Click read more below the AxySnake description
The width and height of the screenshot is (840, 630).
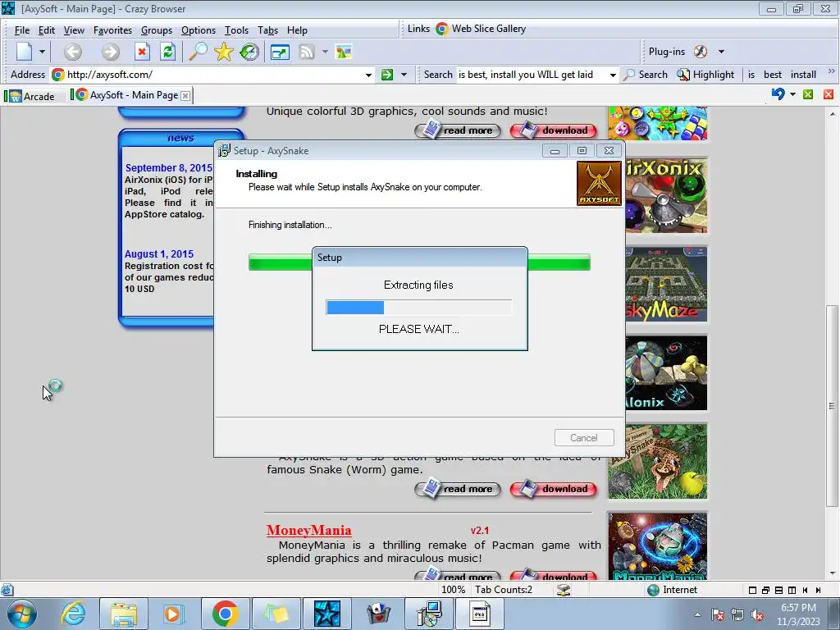tap(458, 489)
